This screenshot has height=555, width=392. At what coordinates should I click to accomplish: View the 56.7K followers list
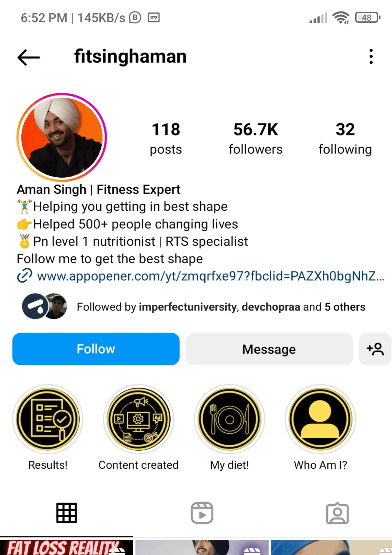(x=255, y=138)
